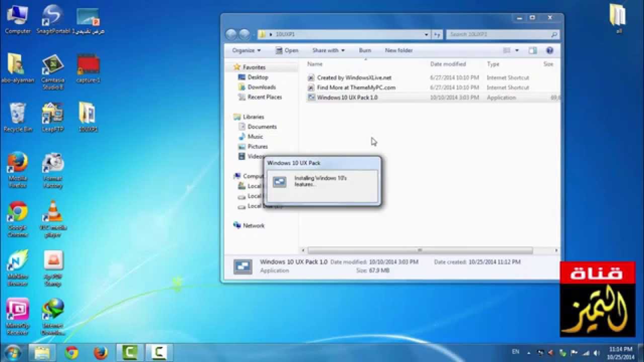Open the Computer desktop icon
Viewport: 644px width, 362px height.
tap(17, 19)
